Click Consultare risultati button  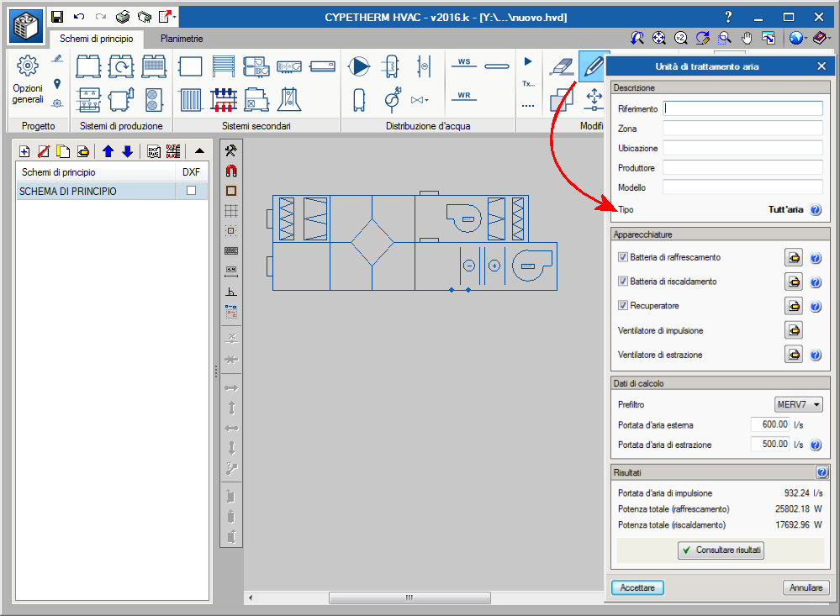(x=721, y=550)
